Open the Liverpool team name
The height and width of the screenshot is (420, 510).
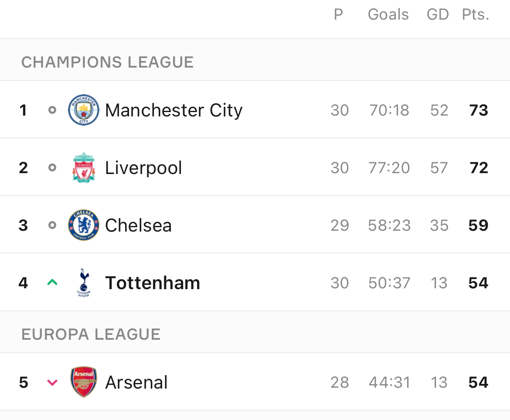pos(143,168)
